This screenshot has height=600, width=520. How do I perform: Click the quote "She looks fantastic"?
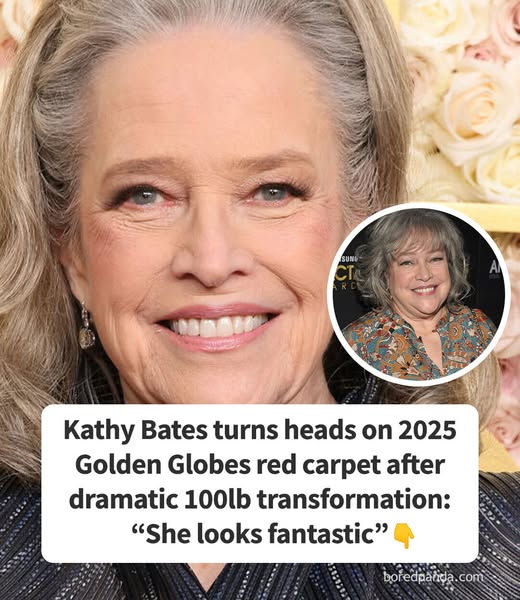coord(260,535)
